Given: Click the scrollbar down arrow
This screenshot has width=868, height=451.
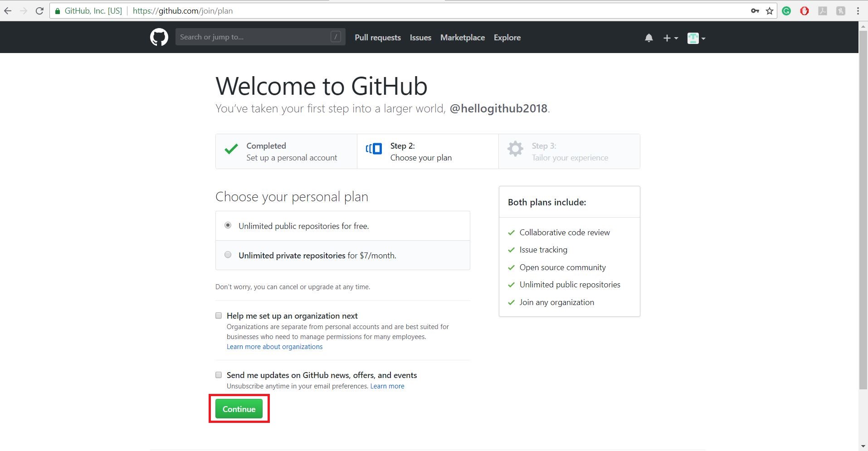Looking at the screenshot, I should (863, 446).
